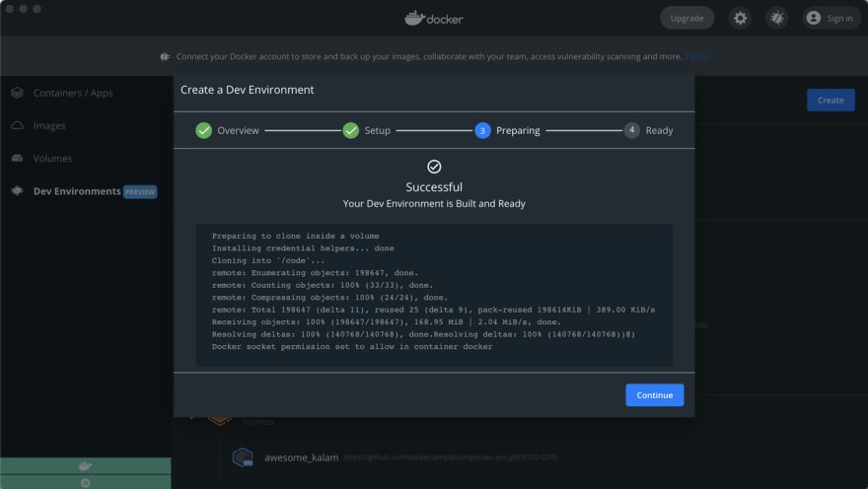Click the Setup step green checkmark
The height and width of the screenshot is (489, 868).
(x=351, y=130)
